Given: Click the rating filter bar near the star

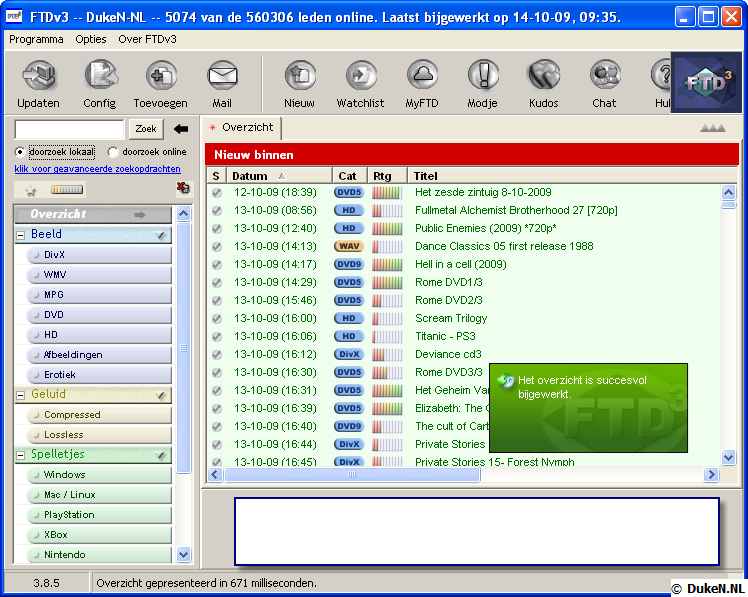Looking at the screenshot, I should (67, 190).
